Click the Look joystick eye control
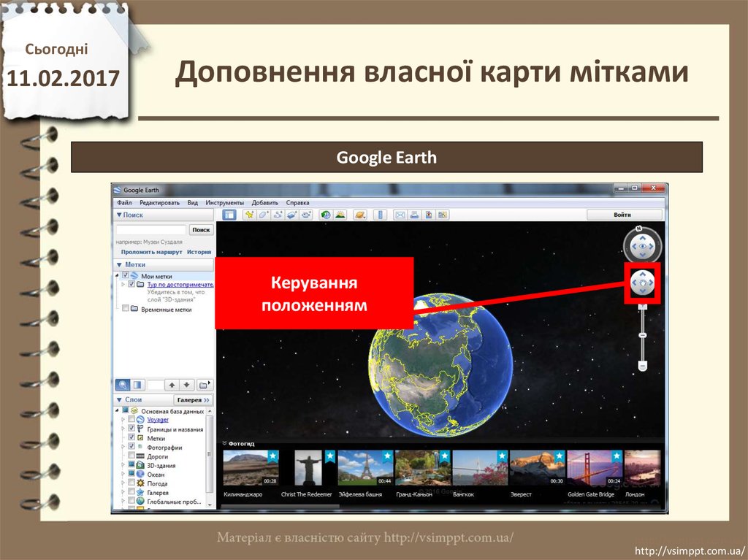This screenshot has width=748, height=560. coord(643,247)
